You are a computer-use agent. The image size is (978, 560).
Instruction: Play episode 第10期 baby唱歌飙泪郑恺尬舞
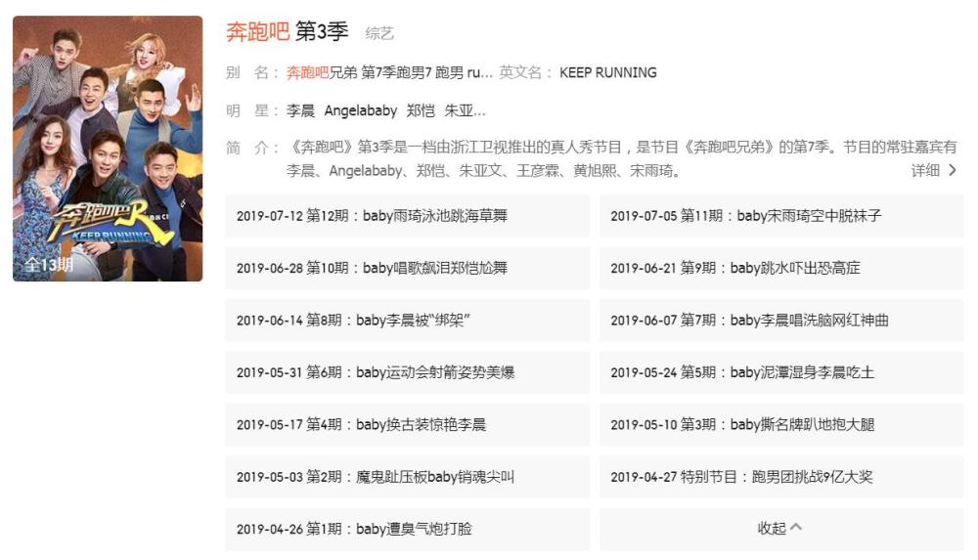point(407,268)
